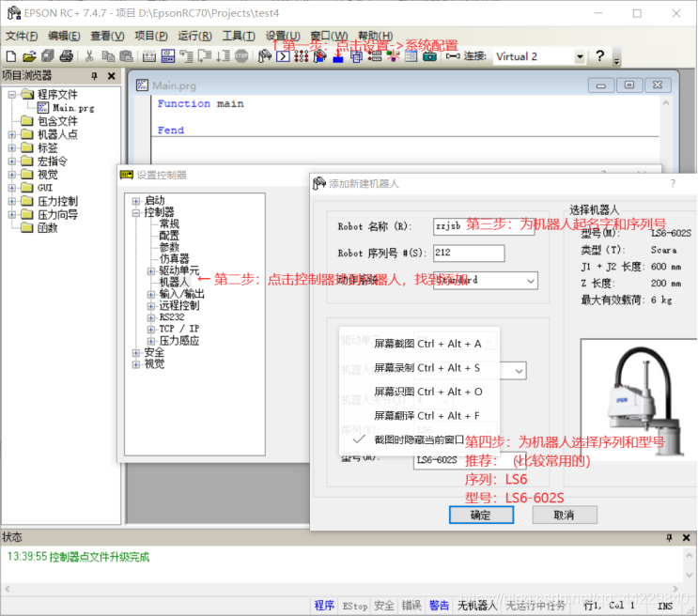Click the camera vision toolbar icon
Image resolution: width=698 pixels, height=616 pixels.
pyautogui.click(x=429, y=56)
